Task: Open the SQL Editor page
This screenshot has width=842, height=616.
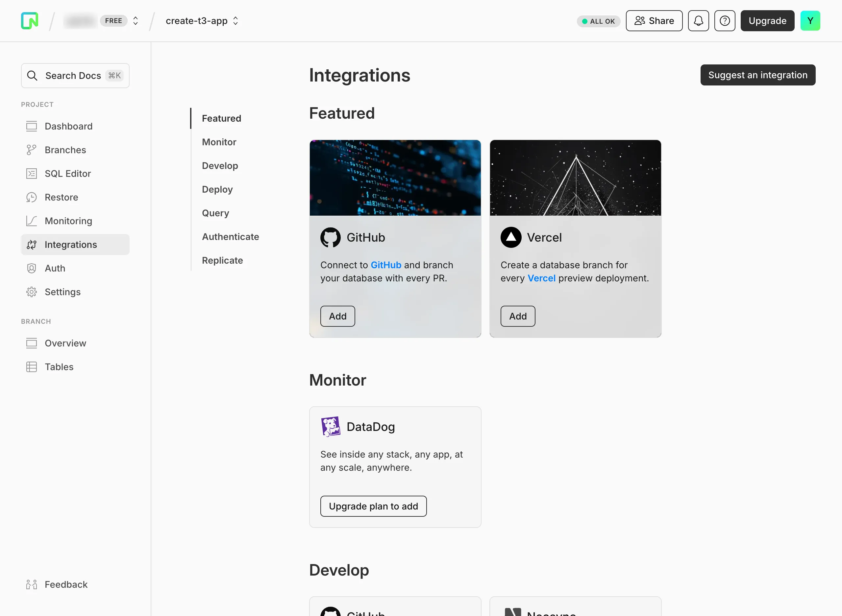Action: point(75,174)
